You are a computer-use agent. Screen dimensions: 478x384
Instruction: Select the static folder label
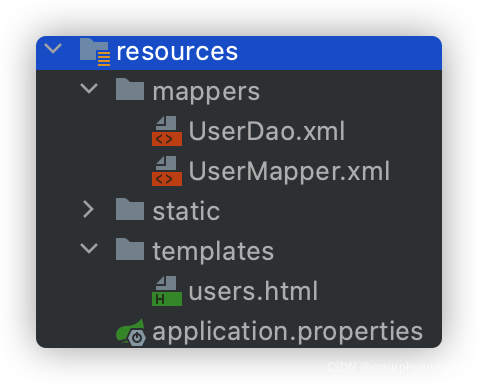186,211
